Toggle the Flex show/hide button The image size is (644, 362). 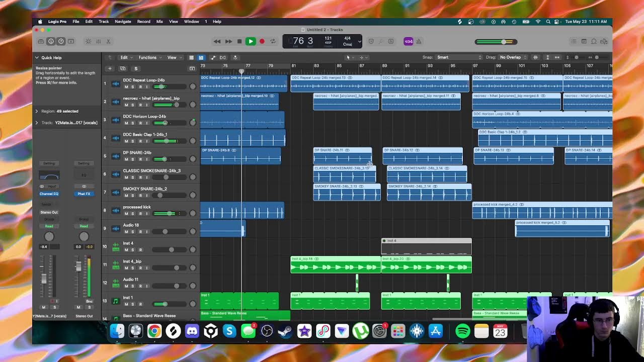tap(223, 57)
